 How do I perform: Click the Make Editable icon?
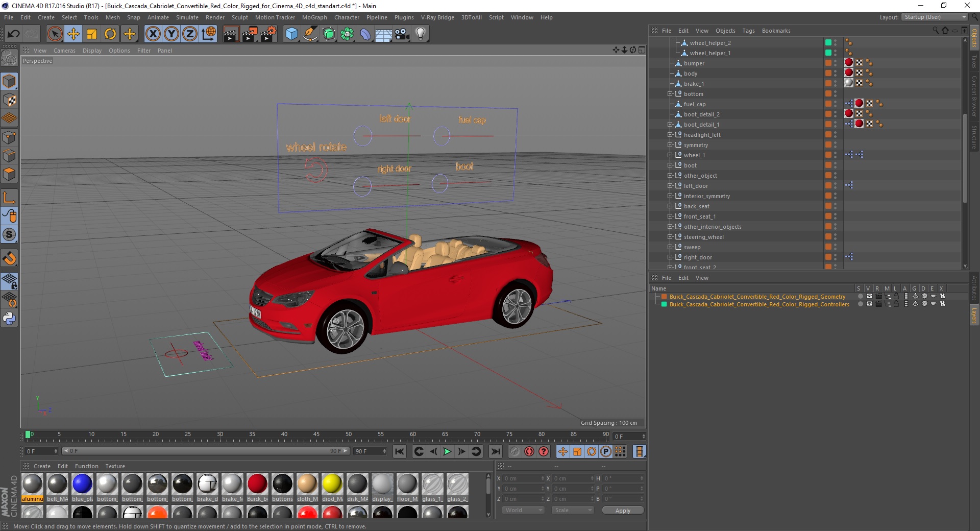pyautogui.click(x=9, y=58)
